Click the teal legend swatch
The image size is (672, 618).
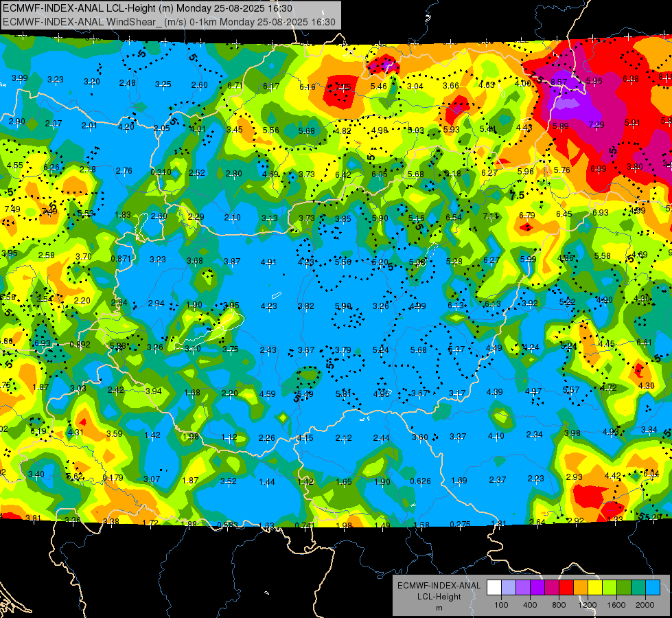point(638,588)
